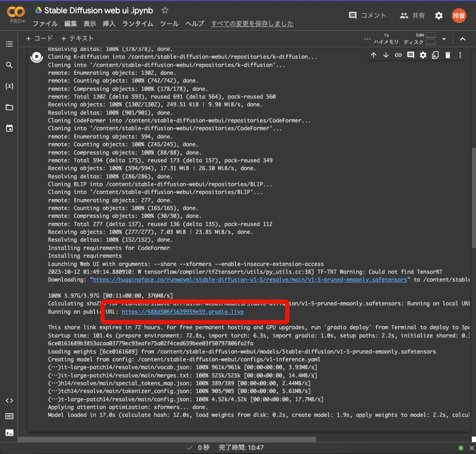This screenshot has height=454, width=476.
Task: Click the 'Launching Web UI with arguments' line
Action: tap(186, 264)
